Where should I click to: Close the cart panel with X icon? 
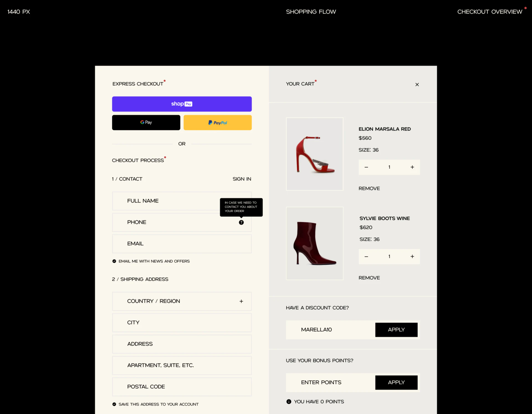(417, 85)
